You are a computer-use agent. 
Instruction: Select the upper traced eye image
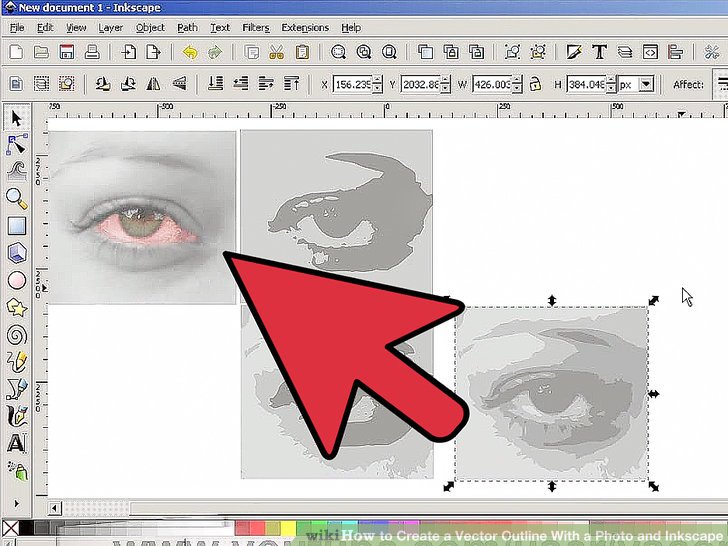point(337,216)
